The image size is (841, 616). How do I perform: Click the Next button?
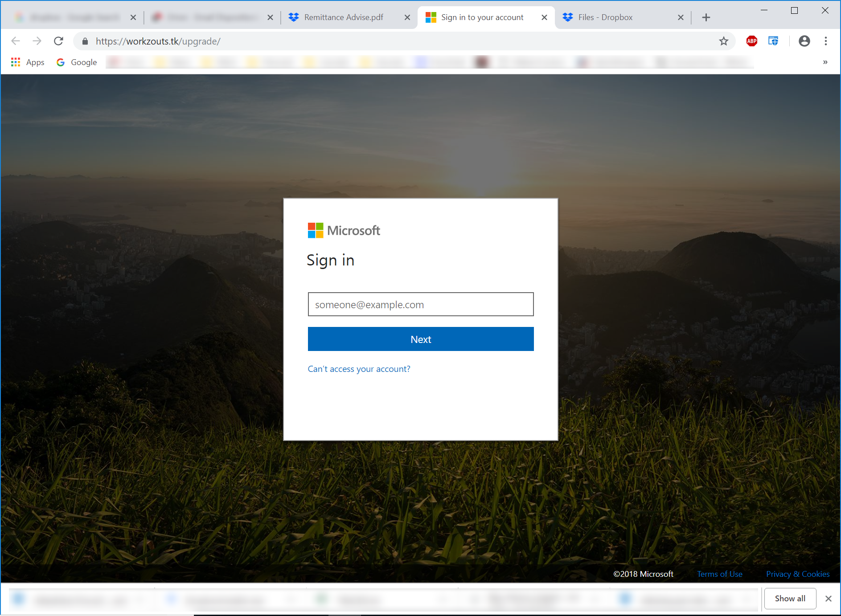pyautogui.click(x=420, y=339)
